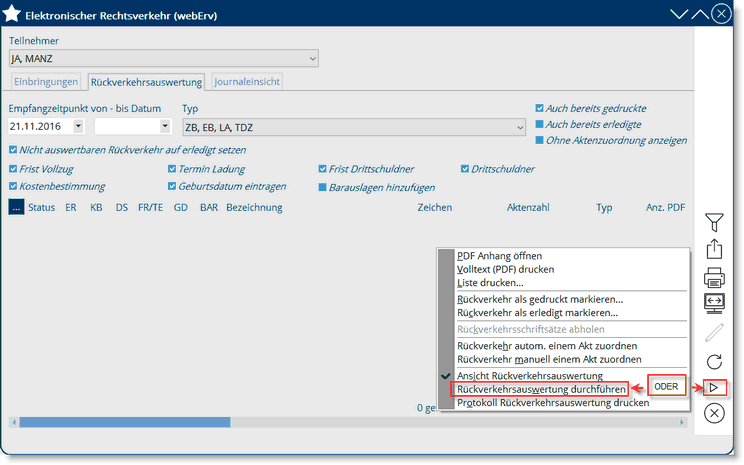Choose 'PDF Anhang öffnen' from context menu
The image size is (744, 465).
pos(499,256)
